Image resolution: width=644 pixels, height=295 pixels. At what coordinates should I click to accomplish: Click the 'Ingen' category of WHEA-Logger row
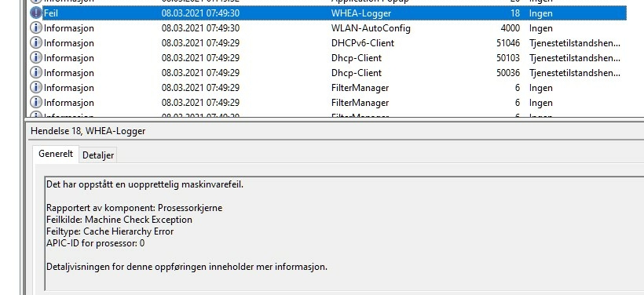(540, 13)
